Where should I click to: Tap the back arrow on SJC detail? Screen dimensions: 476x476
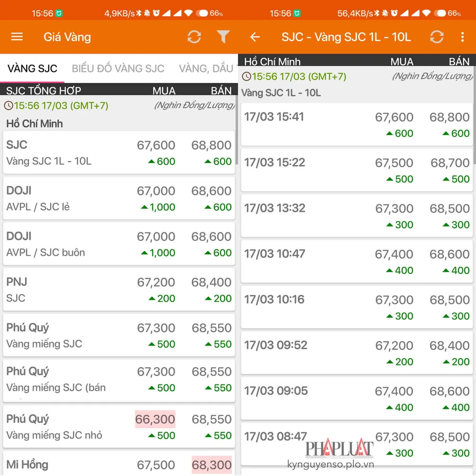click(x=255, y=37)
